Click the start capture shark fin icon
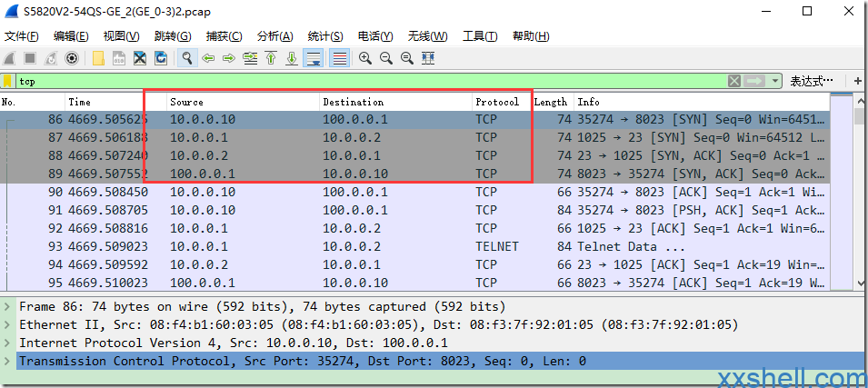This screenshot has width=868, height=388. (x=9, y=58)
